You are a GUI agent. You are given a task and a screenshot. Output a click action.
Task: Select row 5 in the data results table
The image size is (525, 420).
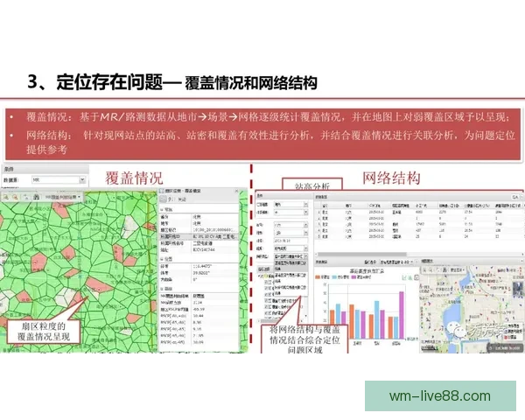pyautogui.click(x=418, y=236)
